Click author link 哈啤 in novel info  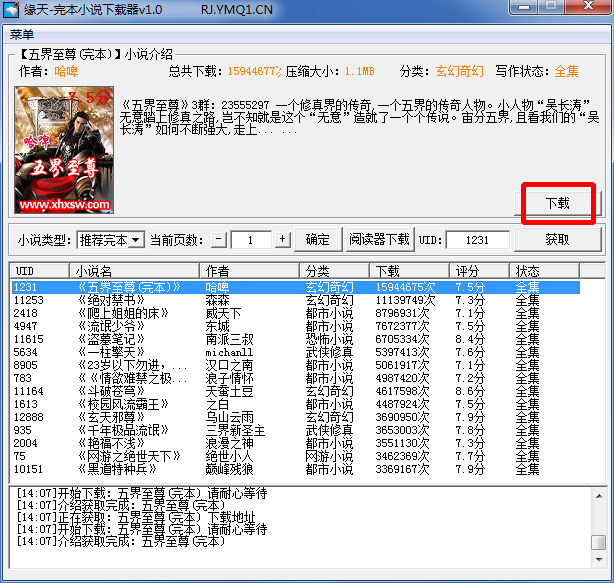[66, 71]
